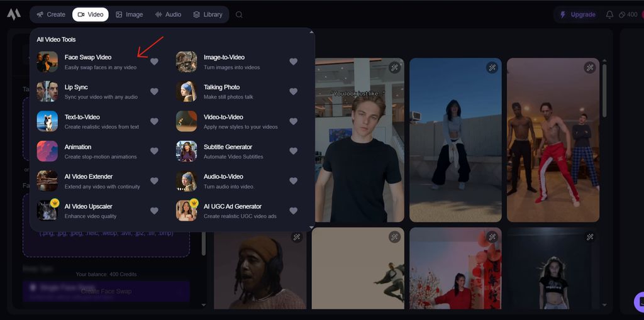Image resolution: width=644 pixels, height=320 pixels.
Task: Favorite the Face Swap Video tool heart
Action: tap(154, 62)
